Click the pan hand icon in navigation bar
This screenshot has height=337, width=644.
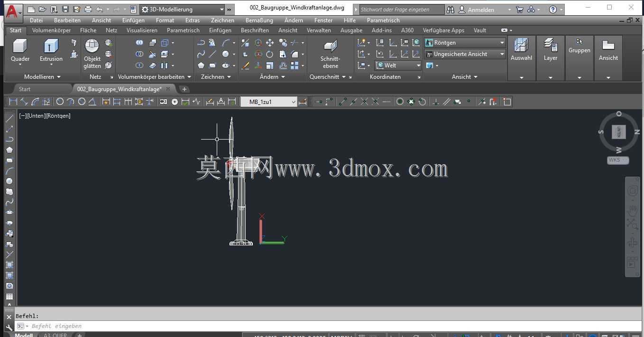pos(633,210)
